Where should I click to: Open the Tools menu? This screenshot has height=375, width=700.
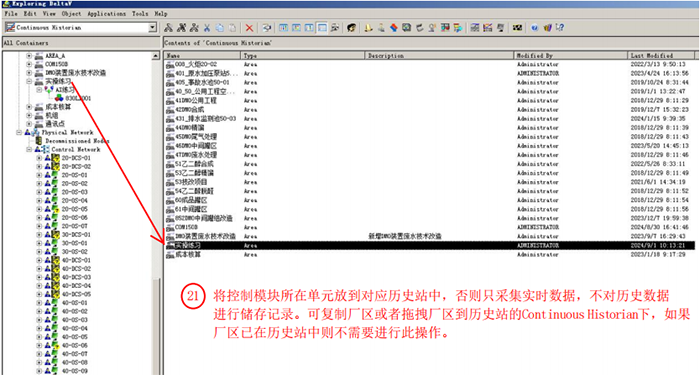coord(140,14)
